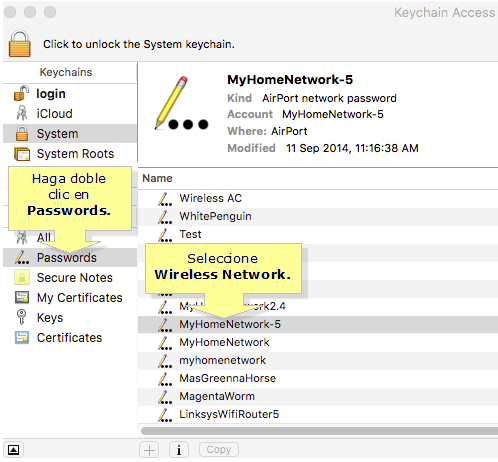The width and height of the screenshot is (498, 462).
Task: Click the pencil icon beside MagentaWorm
Action: 165,397
